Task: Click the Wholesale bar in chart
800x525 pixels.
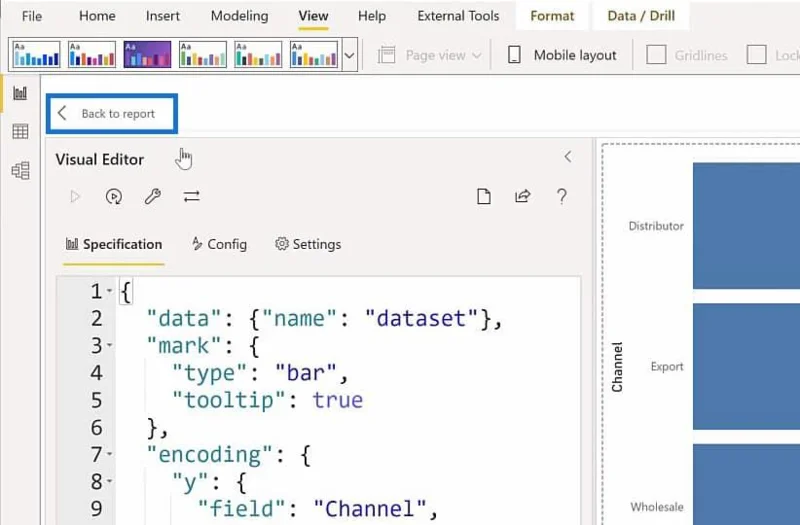Action: click(x=746, y=484)
